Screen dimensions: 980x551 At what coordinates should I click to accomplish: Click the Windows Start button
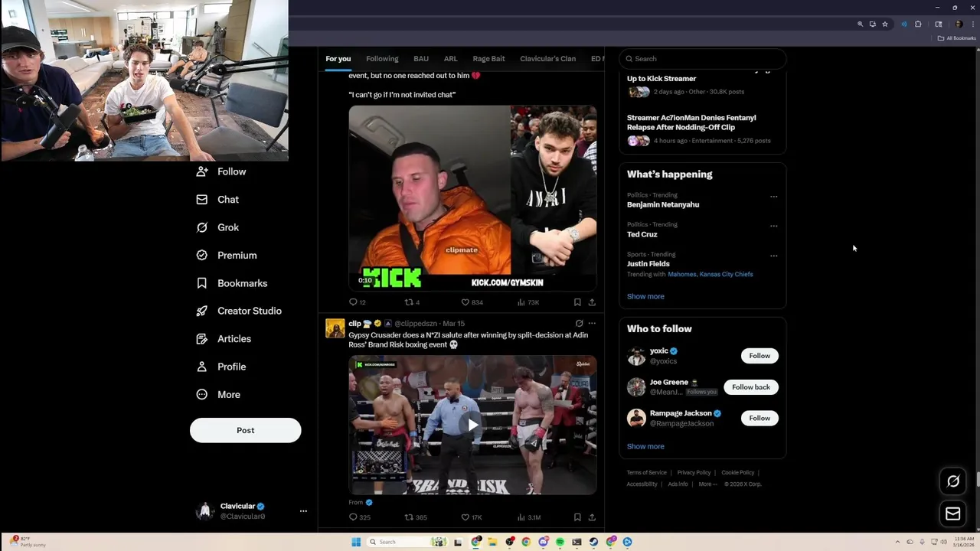point(356,542)
